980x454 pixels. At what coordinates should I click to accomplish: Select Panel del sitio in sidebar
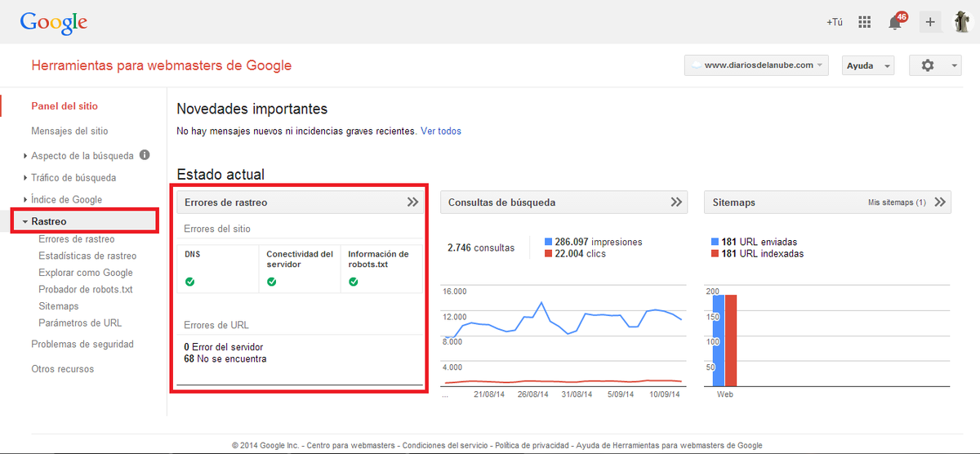click(65, 106)
